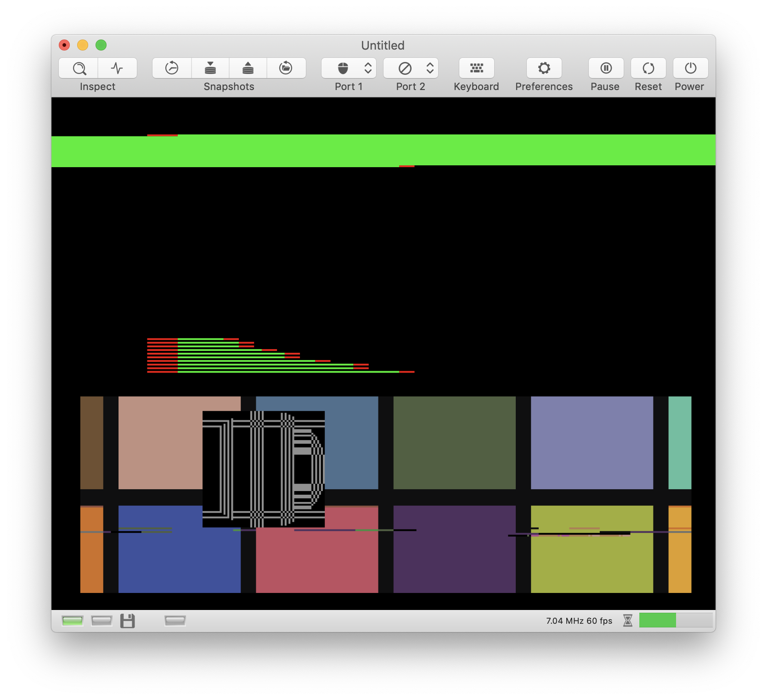Screen dimensions: 767x700
Task: Click the green power LED in status bar
Action: [x=73, y=621]
